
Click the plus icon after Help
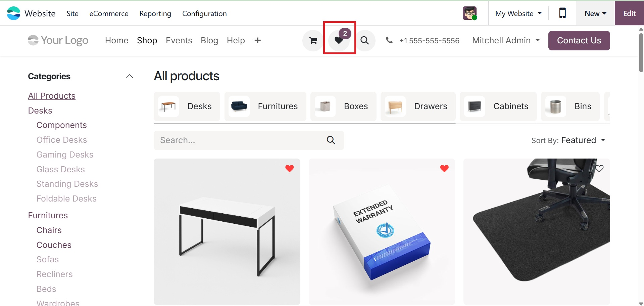click(x=257, y=41)
